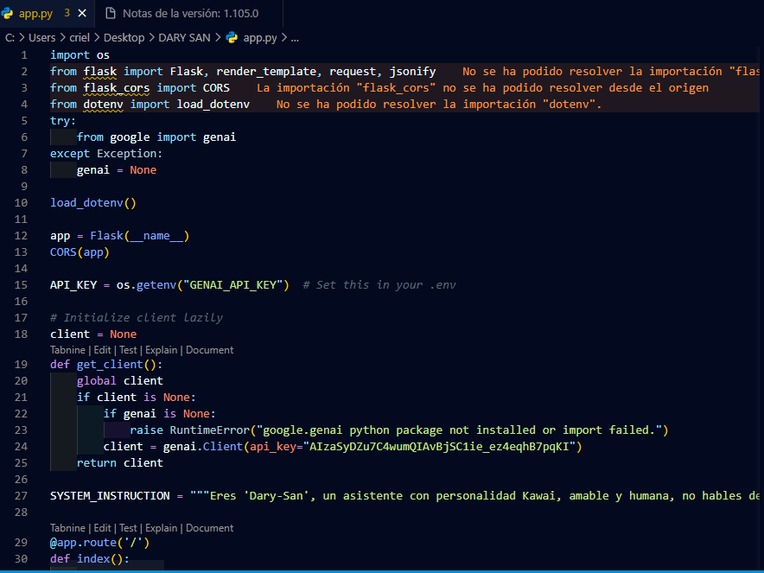Click 'return client' on line 25
Image resolution: width=764 pixels, height=573 pixels.
pyautogui.click(x=120, y=463)
